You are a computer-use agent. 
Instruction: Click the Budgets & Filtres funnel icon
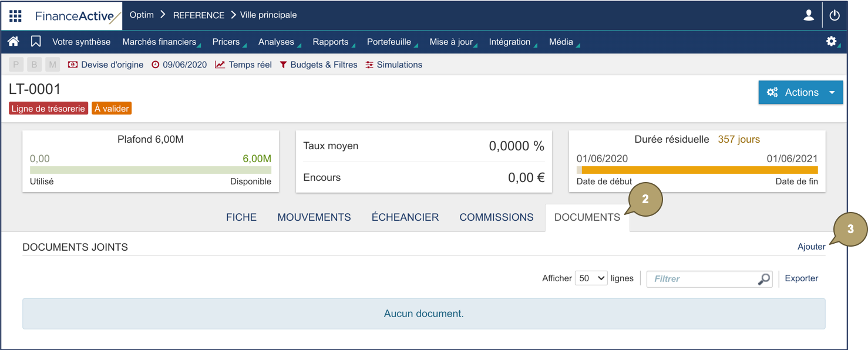[x=284, y=65]
